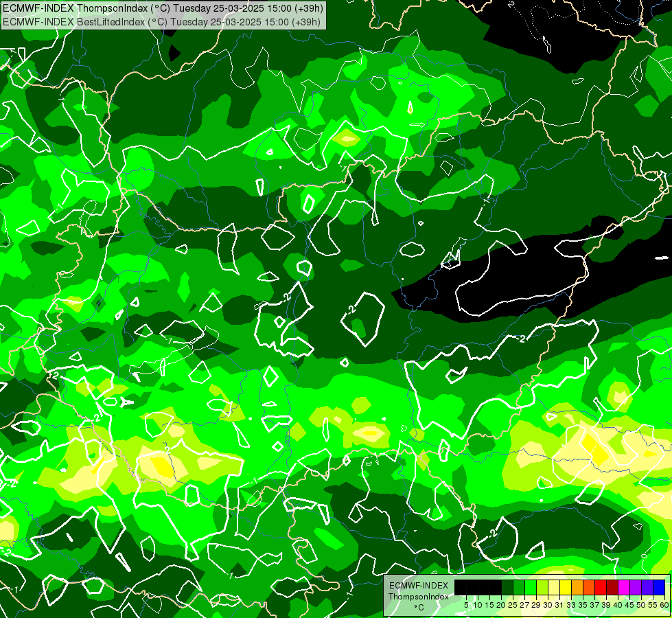Image resolution: width=672 pixels, height=618 pixels.
Task: Select the lime 29-30 legend swatch
Action: 542,587
